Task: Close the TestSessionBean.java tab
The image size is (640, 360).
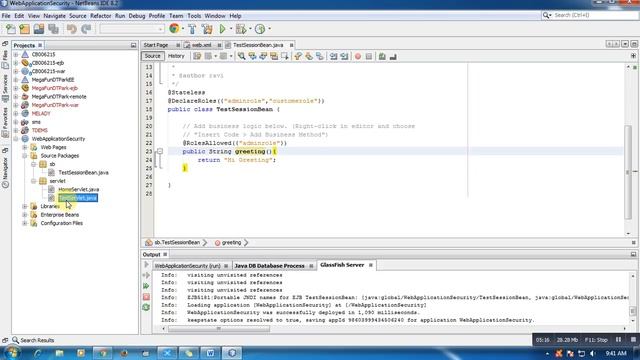Action: [291, 45]
